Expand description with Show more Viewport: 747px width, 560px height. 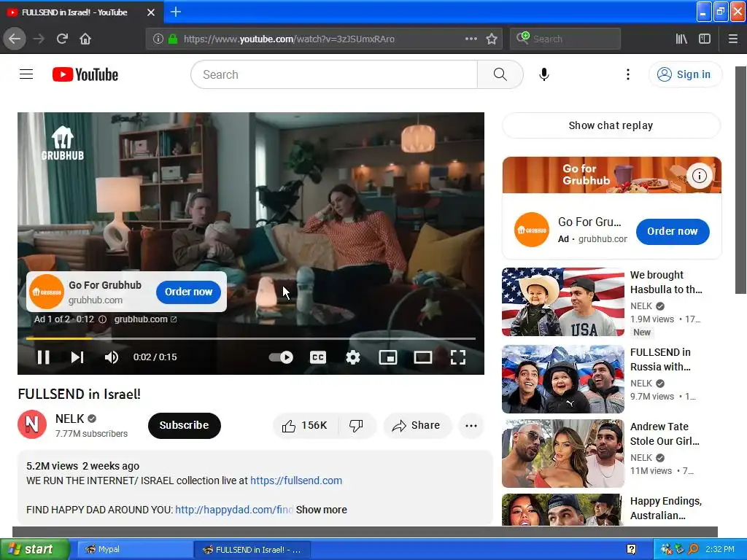coord(322,510)
